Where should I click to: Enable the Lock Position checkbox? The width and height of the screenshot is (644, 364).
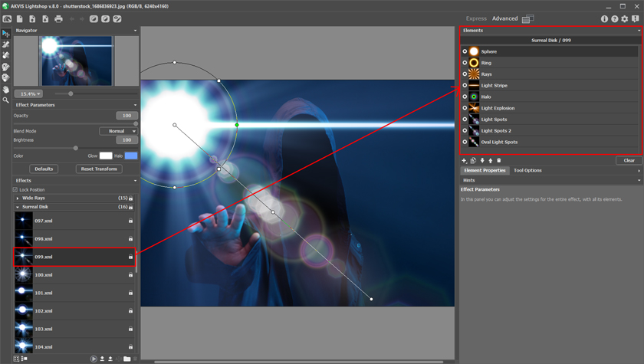coord(15,189)
